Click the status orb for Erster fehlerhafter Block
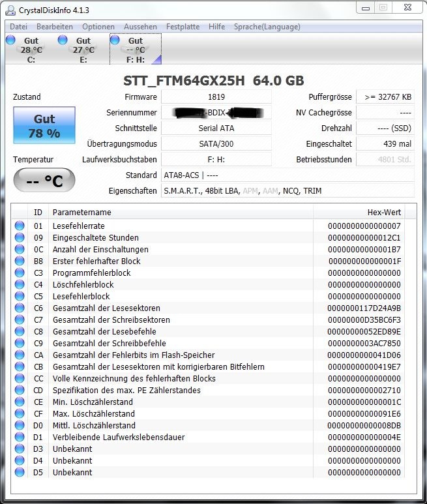 [20, 261]
